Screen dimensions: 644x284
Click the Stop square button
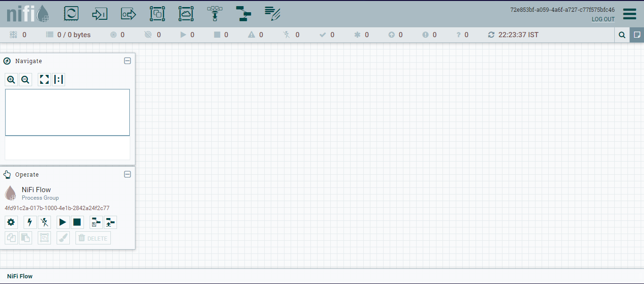77,222
